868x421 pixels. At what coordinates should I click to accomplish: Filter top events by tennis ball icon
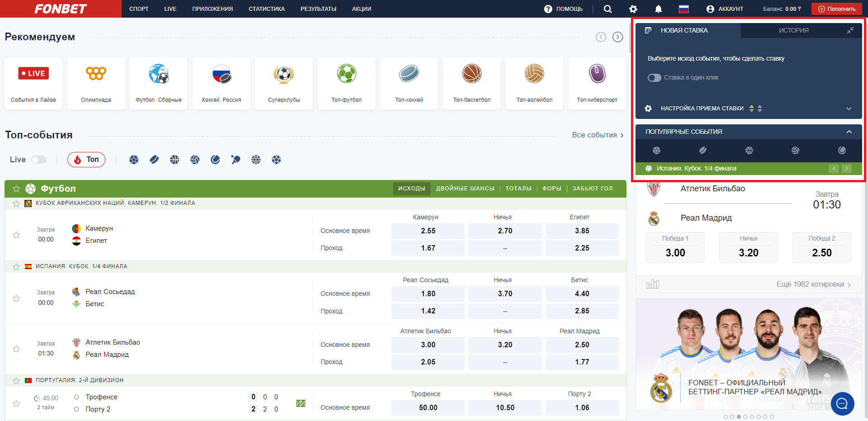(215, 160)
